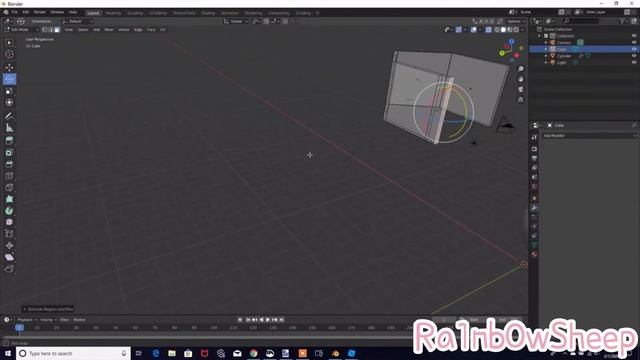Open the Edit Mode dropdown
This screenshot has height=360, width=640.
[x=21, y=30]
